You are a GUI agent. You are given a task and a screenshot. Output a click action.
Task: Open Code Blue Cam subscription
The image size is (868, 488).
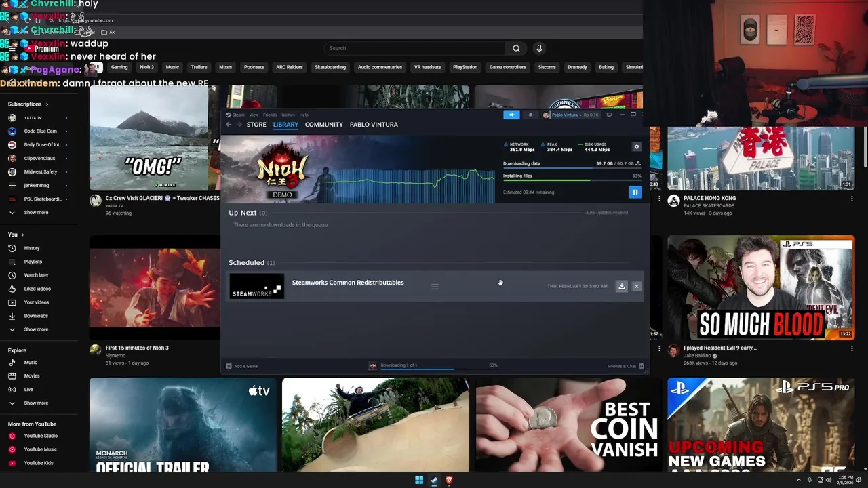(x=41, y=131)
